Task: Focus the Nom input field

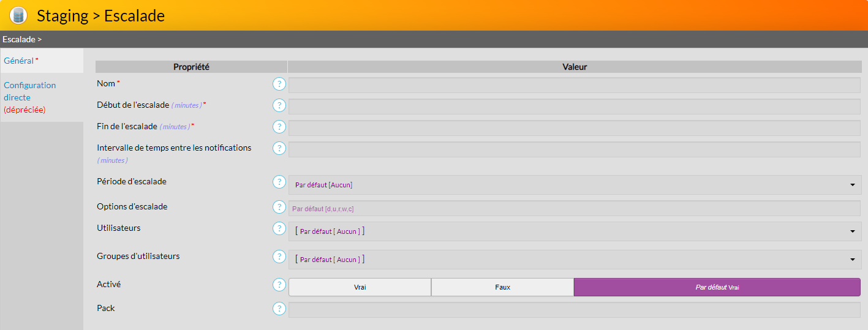Action: pyautogui.click(x=575, y=85)
